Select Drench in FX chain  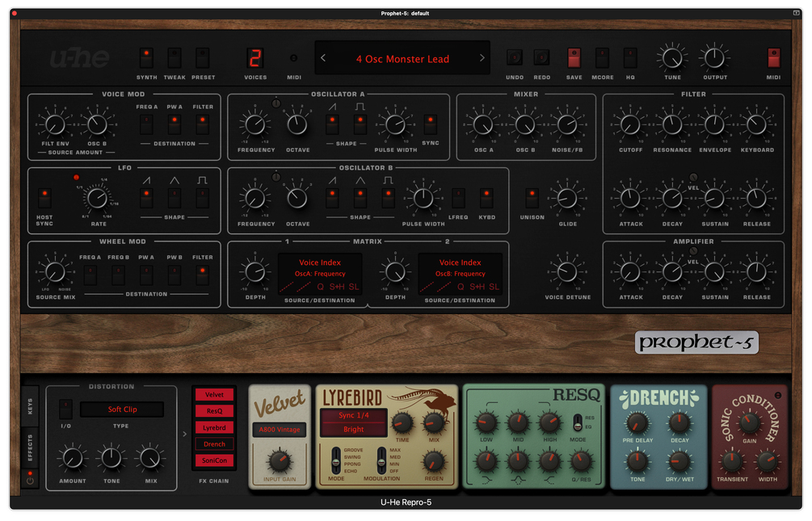click(x=214, y=444)
